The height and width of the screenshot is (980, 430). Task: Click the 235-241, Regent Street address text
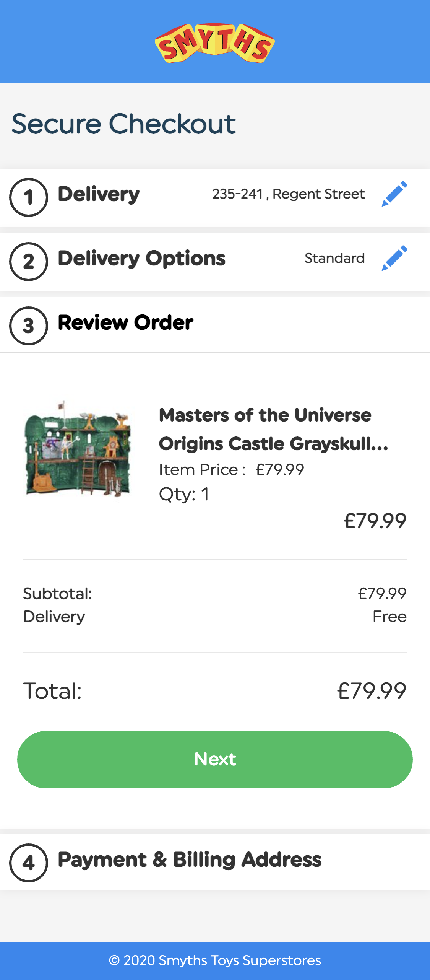coord(288,194)
